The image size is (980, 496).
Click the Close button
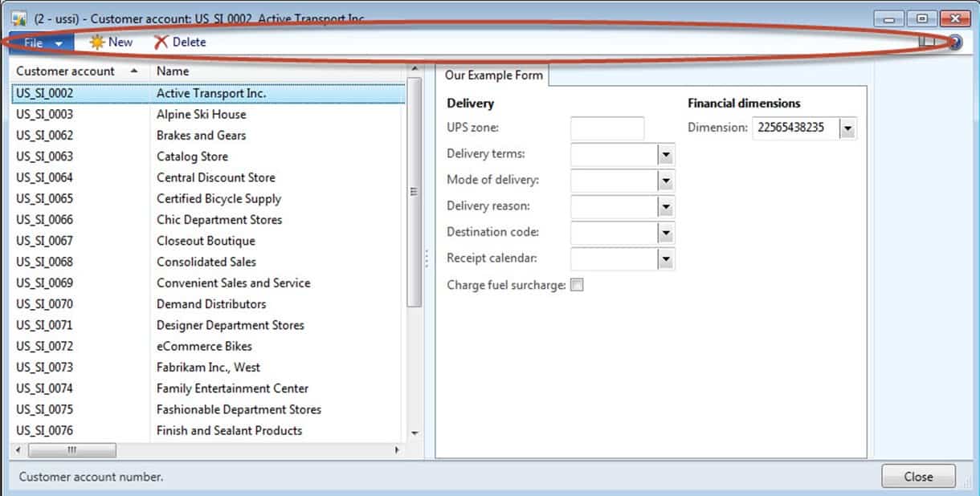point(917,476)
